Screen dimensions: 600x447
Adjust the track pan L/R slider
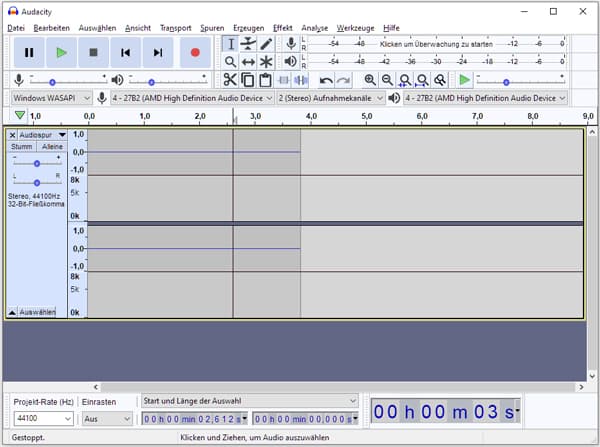click(x=36, y=183)
